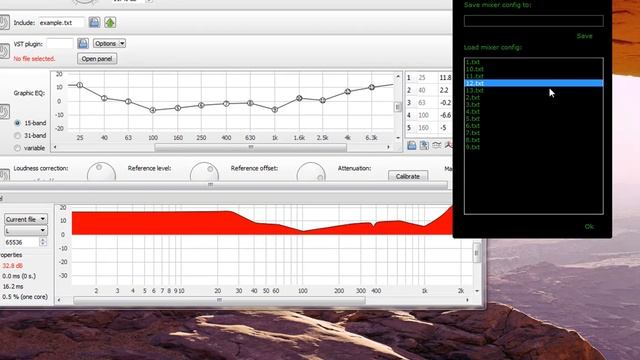The height and width of the screenshot is (360, 640).
Task: Click the 65536 resolution field
Action: click(22, 242)
